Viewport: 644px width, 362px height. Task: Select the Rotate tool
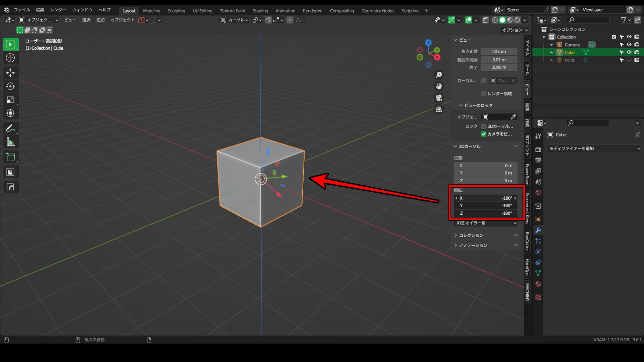[x=10, y=86]
